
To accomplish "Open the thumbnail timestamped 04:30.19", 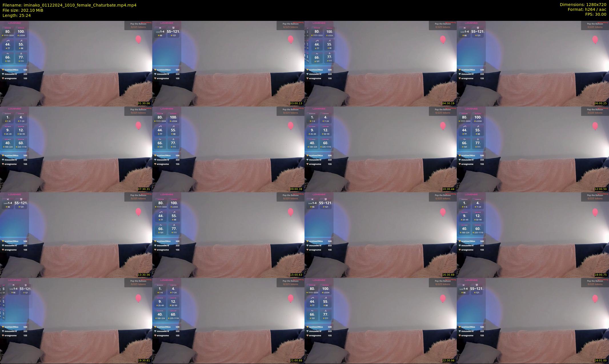I will coord(380,63).
